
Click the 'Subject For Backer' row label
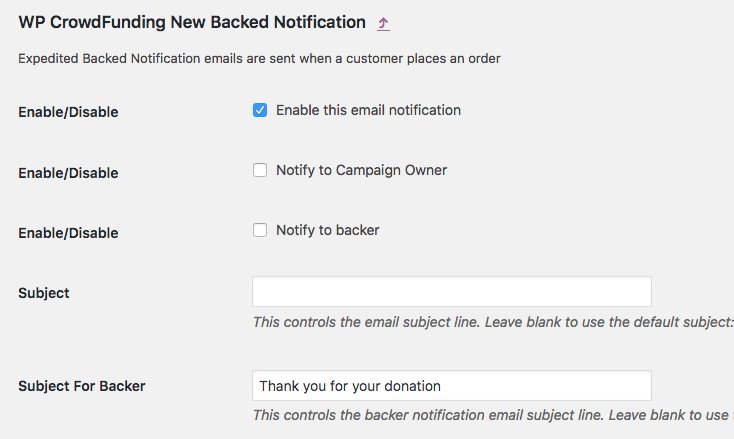click(x=82, y=386)
